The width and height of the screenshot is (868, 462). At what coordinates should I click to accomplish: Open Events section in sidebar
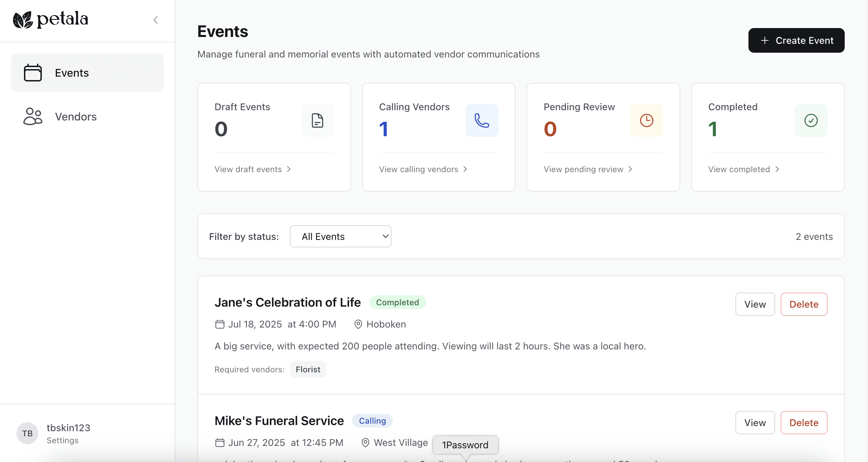click(87, 73)
